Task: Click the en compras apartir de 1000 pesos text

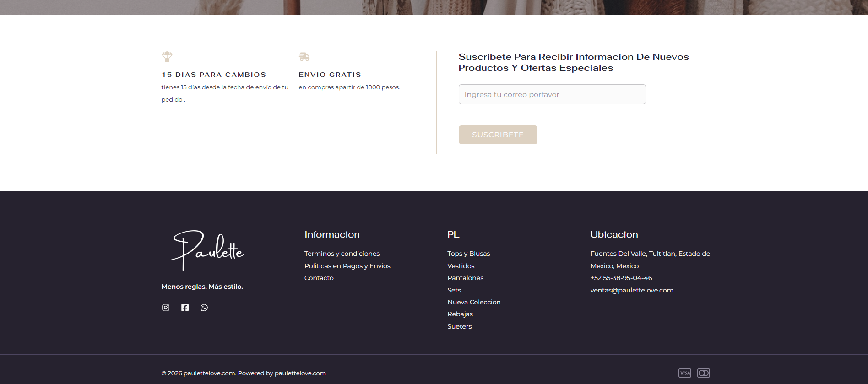Action: pos(349,87)
